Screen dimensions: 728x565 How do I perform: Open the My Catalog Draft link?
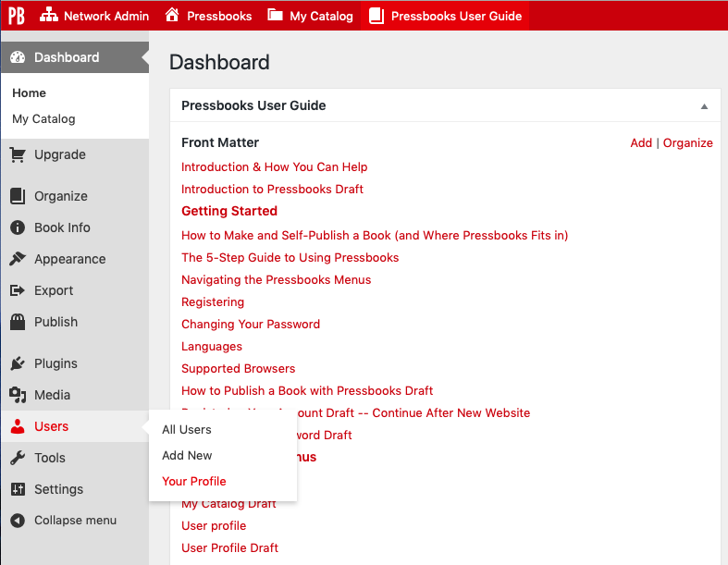(x=228, y=505)
